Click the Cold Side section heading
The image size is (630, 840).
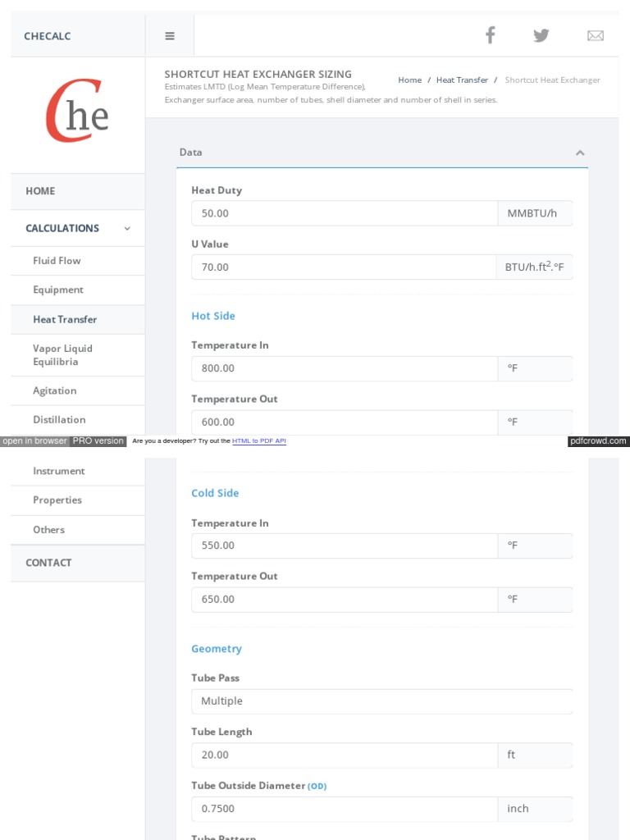point(215,493)
